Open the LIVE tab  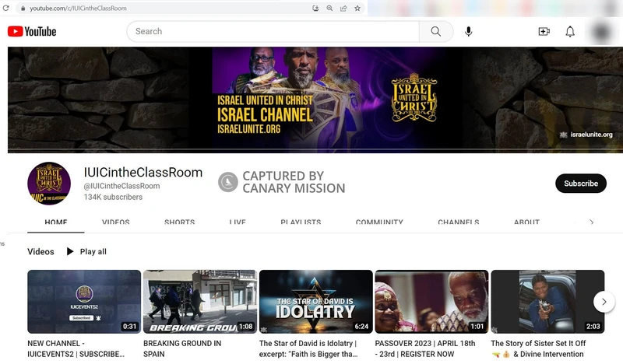(238, 222)
